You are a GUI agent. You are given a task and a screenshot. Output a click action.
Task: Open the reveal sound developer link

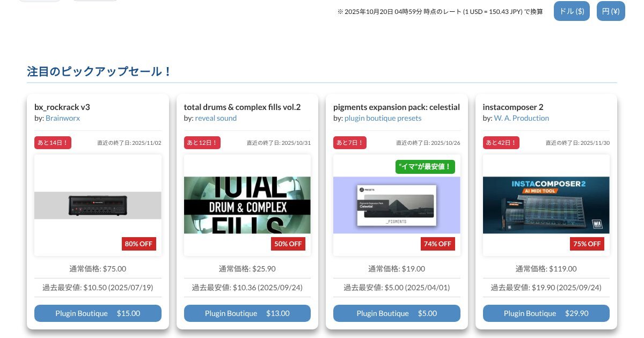tap(216, 118)
